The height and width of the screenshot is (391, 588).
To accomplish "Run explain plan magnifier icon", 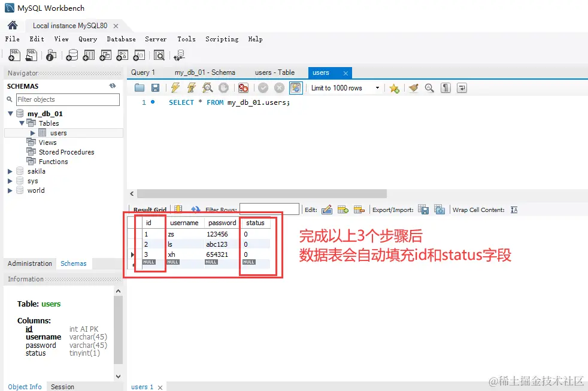I will pyautogui.click(x=207, y=88).
